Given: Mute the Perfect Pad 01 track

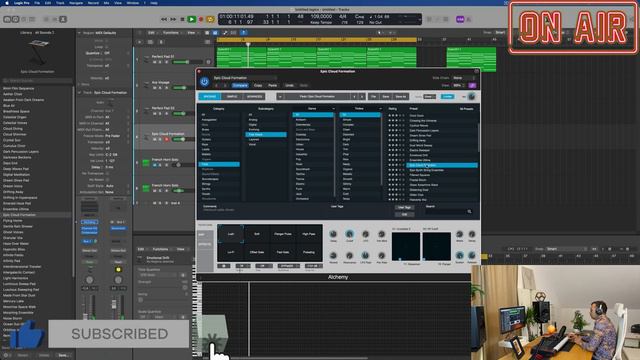Looking at the screenshot, I should coord(154,62).
